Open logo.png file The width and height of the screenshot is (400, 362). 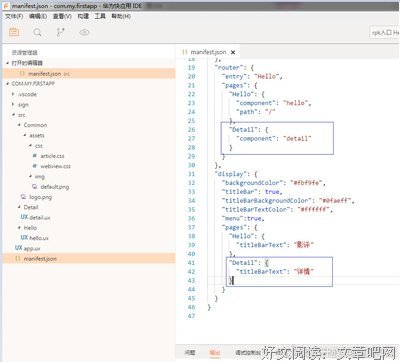[x=40, y=197]
